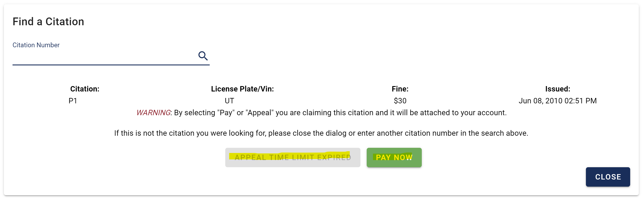The width and height of the screenshot is (644, 200).
Task: Click the underline beneath the citation search field
Action: click(111, 65)
